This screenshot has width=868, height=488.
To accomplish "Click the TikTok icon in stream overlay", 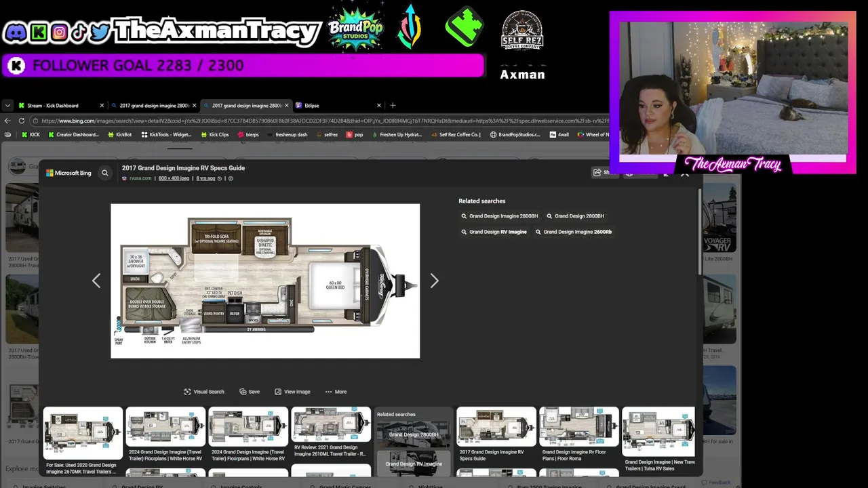I will [79, 32].
